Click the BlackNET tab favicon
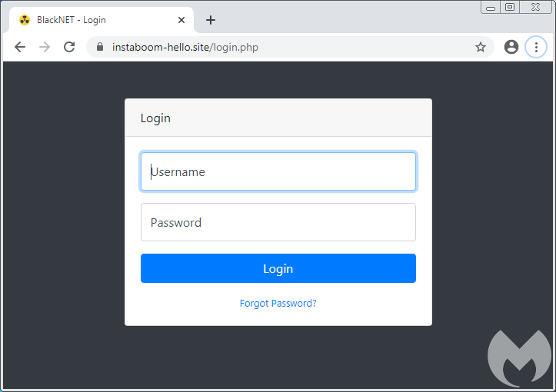The height and width of the screenshot is (392, 556). (x=25, y=20)
